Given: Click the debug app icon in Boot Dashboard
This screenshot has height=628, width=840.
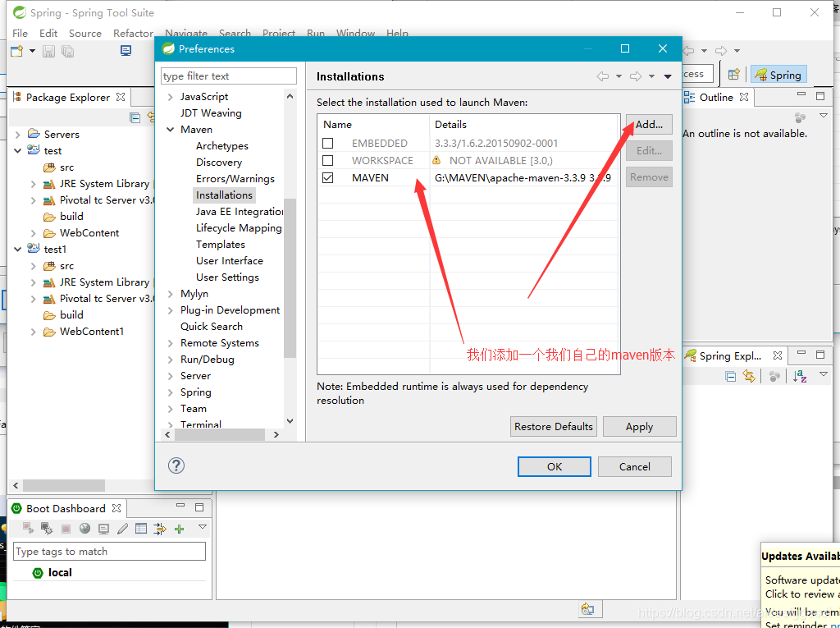Looking at the screenshot, I should point(47,529).
